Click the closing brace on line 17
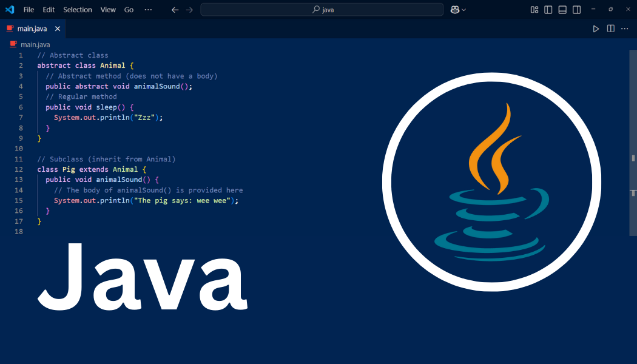This screenshot has height=364, width=637. click(x=39, y=221)
